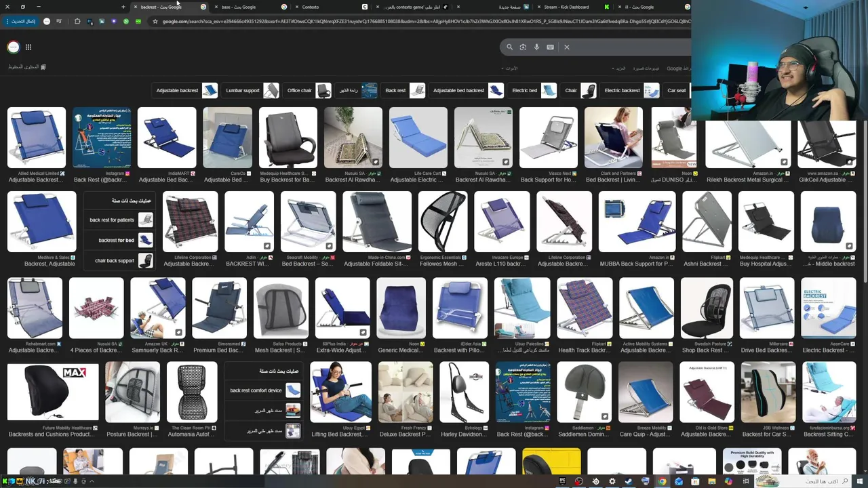Image resolution: width=868 pixels, height=488 pixels.
Task: Open Epic Games launcher in taskbar
Action: (x=562, y=482)
